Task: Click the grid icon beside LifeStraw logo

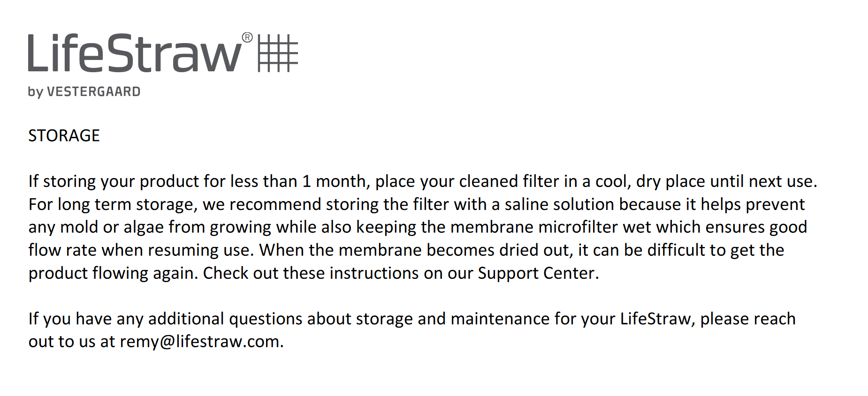Action: 278,53
